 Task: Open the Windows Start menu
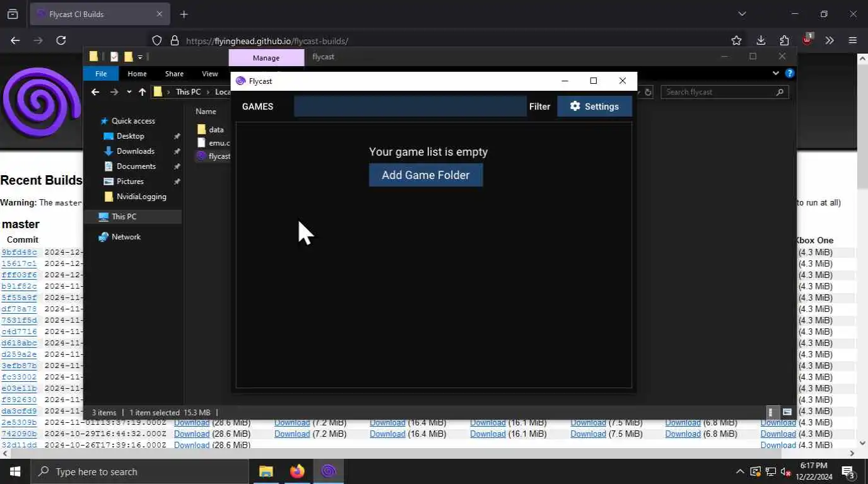[x=15, y=471]
